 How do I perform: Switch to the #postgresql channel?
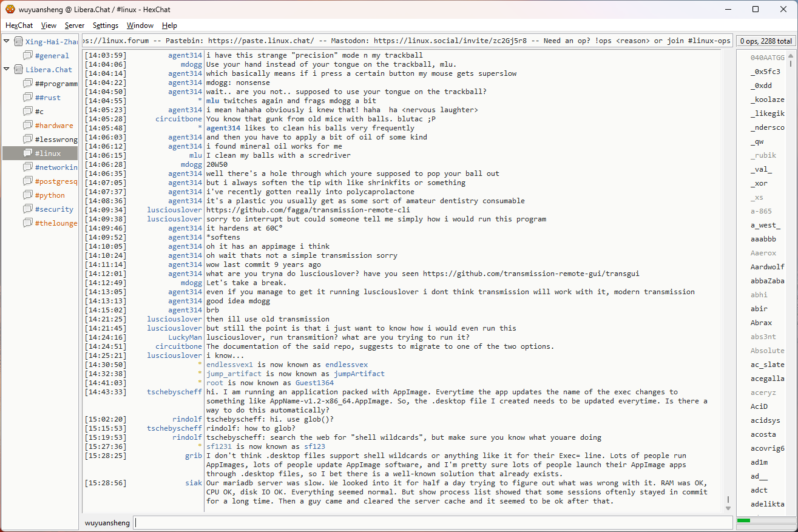(56, 181)
